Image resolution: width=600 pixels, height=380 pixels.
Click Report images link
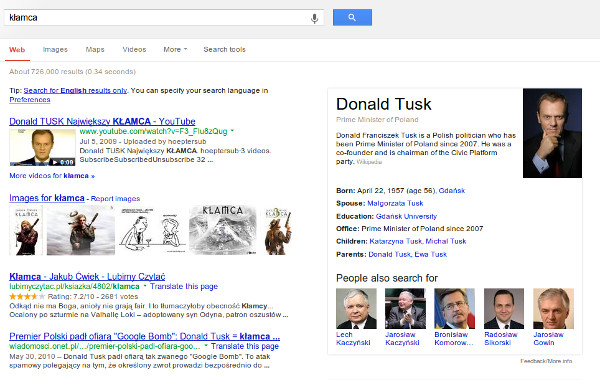click(x=115, y=199)
